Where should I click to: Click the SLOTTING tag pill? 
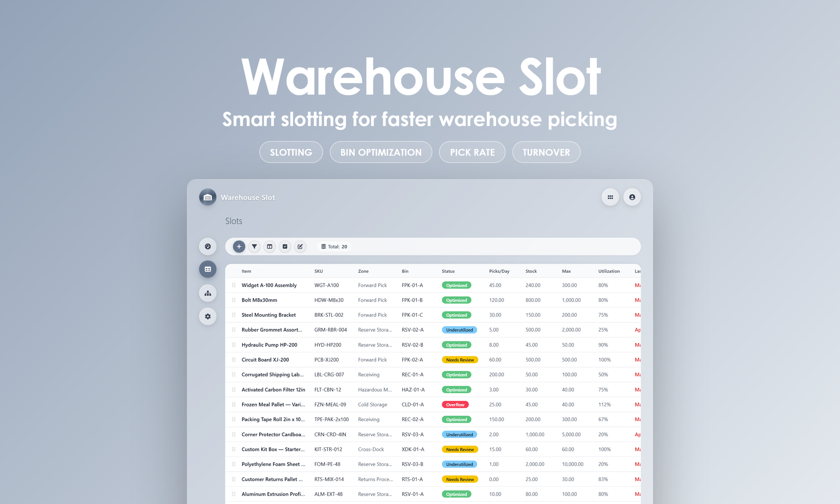point(291,152)
